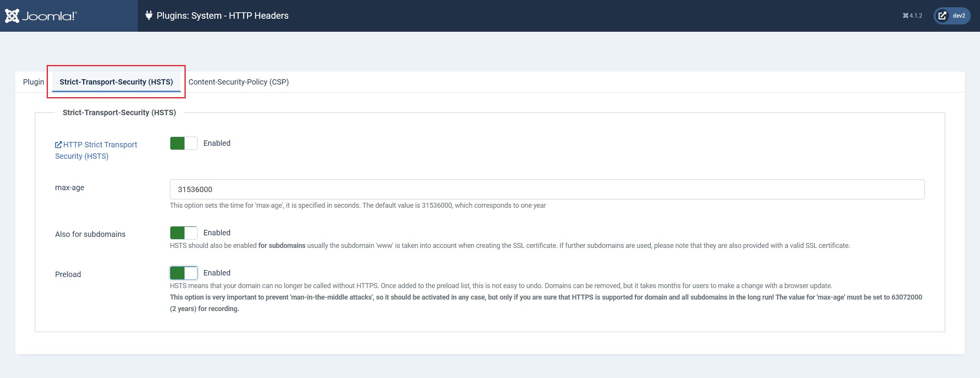Image resolution: width=980 pixels, height=378 pixels.
Task: Click the plug icon beside the page title
Action: [149, 15]
